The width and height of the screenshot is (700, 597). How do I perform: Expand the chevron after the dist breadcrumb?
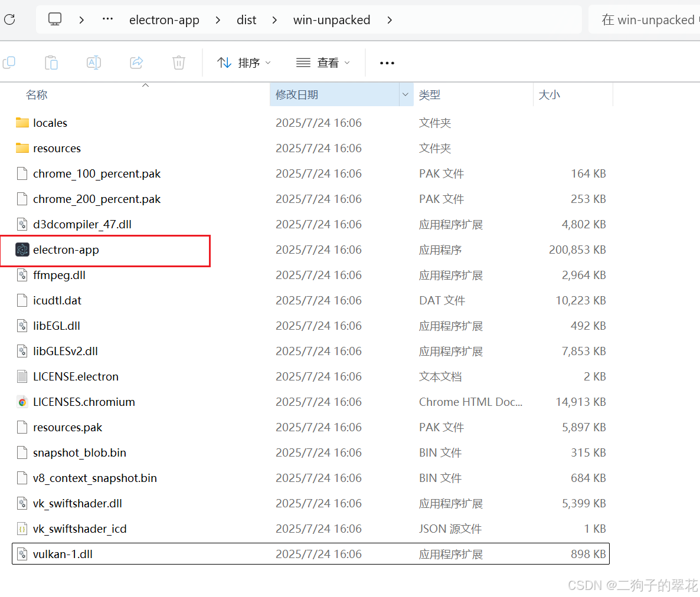(x=274, y=20)
